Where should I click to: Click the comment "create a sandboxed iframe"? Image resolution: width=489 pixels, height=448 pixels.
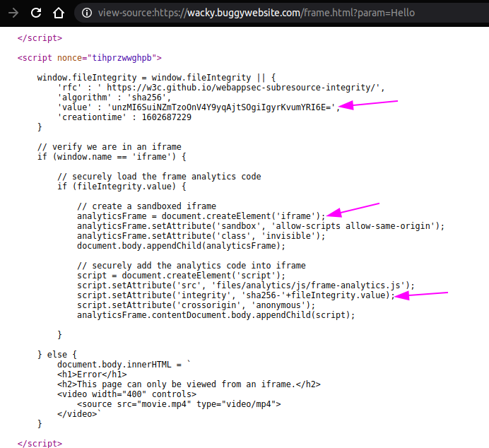(146, 206)
